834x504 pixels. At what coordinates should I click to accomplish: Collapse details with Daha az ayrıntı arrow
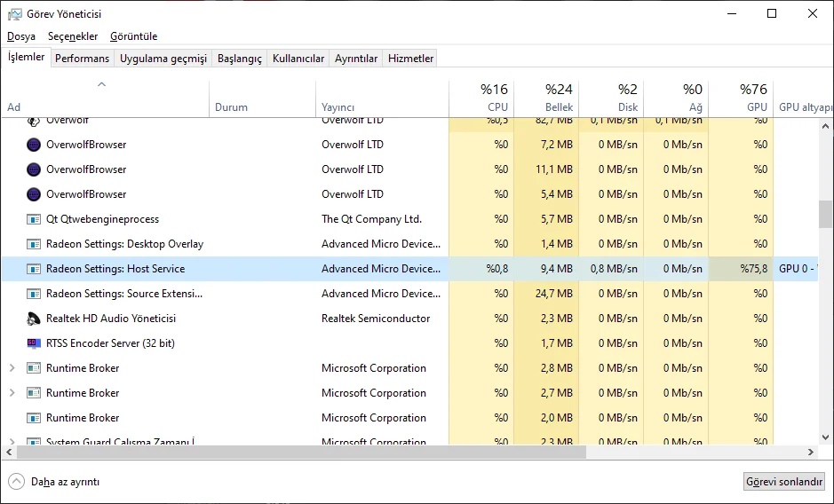pyautogui.click(x=16, y=481)
